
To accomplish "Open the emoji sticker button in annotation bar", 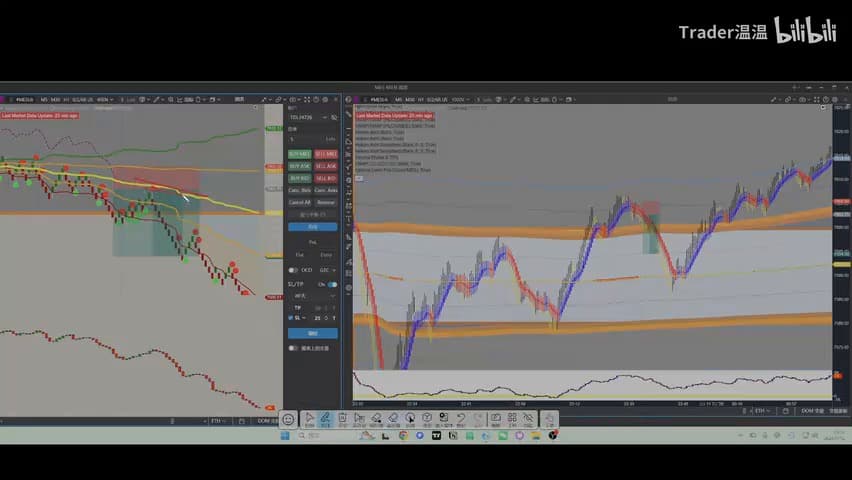I will coord(288,419).
